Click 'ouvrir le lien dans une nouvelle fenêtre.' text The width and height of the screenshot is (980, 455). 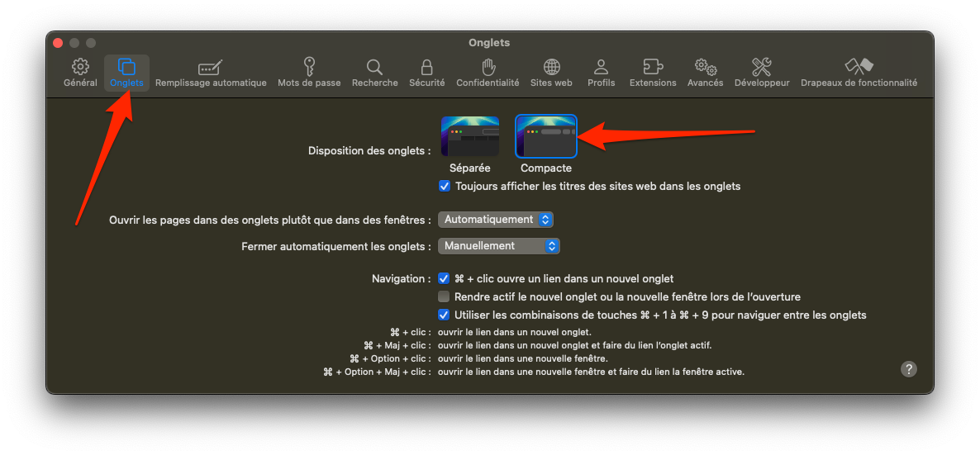tap(523, 358)
